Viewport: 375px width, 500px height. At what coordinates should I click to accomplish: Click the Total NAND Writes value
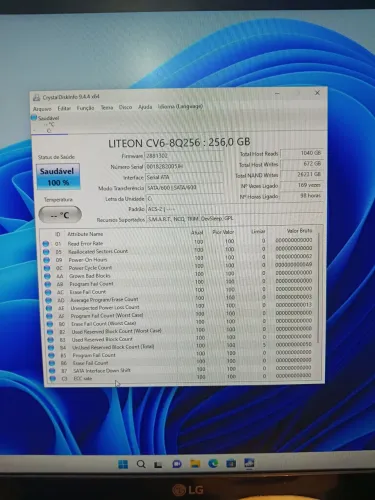(x=302, y=174)
